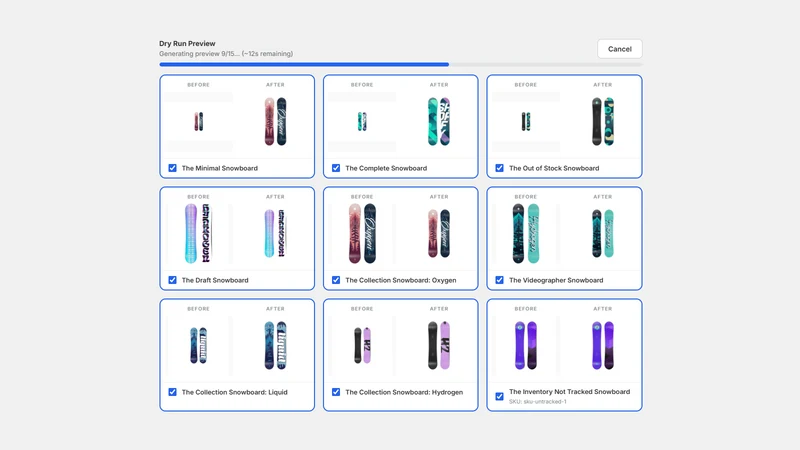The width and height of the screenshot is (800, 450).
Task: Open Collection Snowboard: Hydrogen before image
Action: tap(362, 346)
